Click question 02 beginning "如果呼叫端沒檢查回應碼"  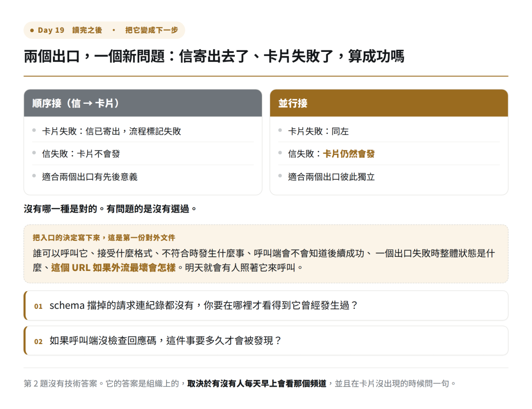[266, 340]
